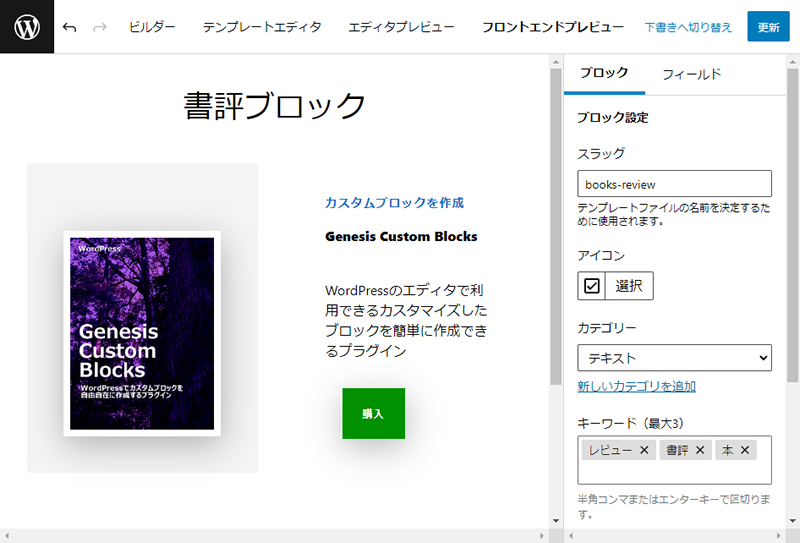
Task: Redo with the forward arrow icon
Action: 100,27
